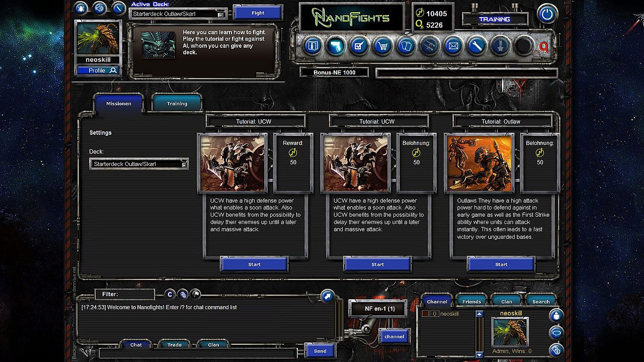Click the channel button
Viewport: 644px width, 362px height.
pos(394,336)
